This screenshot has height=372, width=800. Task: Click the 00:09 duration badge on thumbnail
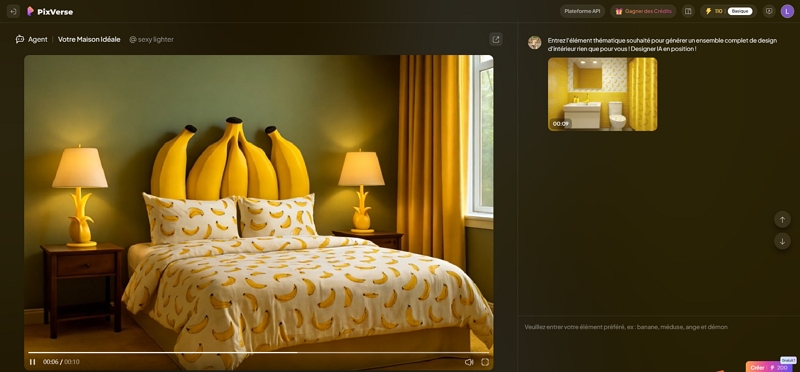560,123
